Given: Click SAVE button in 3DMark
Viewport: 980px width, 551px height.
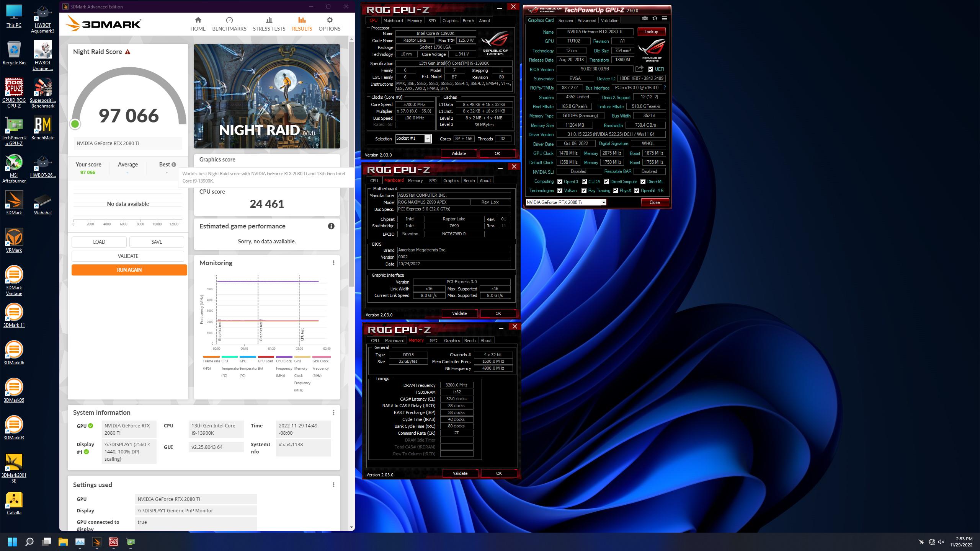Looking at the screenshot, I should 157,242.
